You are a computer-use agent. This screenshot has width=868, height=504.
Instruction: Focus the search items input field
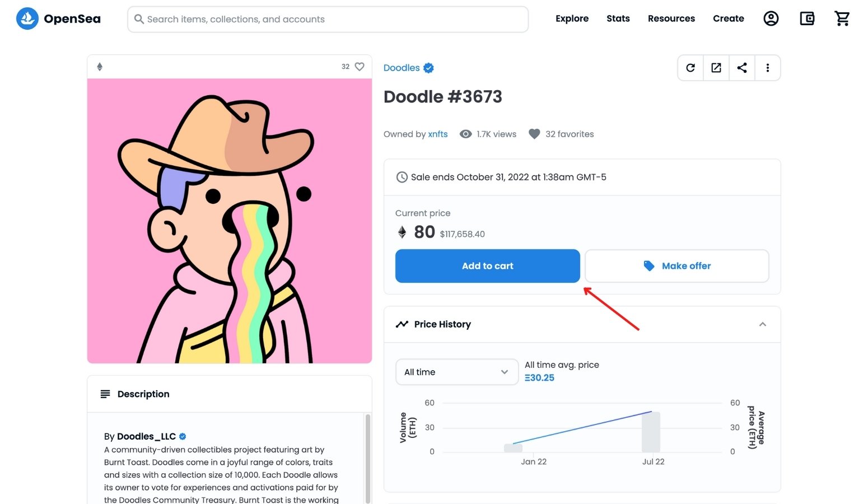(328, 19)
